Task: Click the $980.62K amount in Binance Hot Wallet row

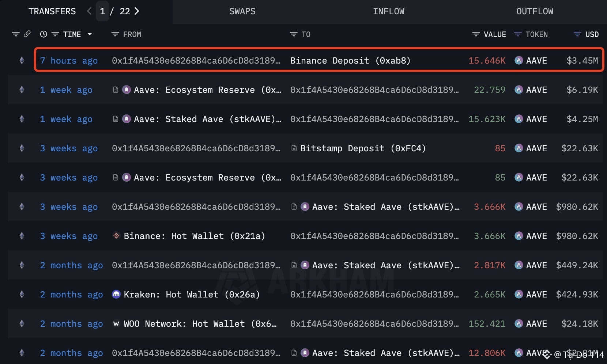Action: point(577,236)
